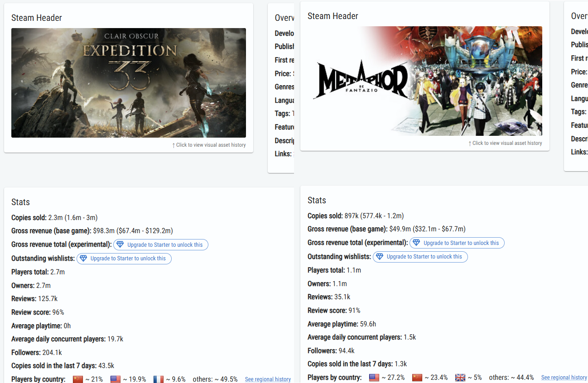Open See regional history for Expedition 33
588x383 pixels.
pyautogui.click(x=268, y=379)
